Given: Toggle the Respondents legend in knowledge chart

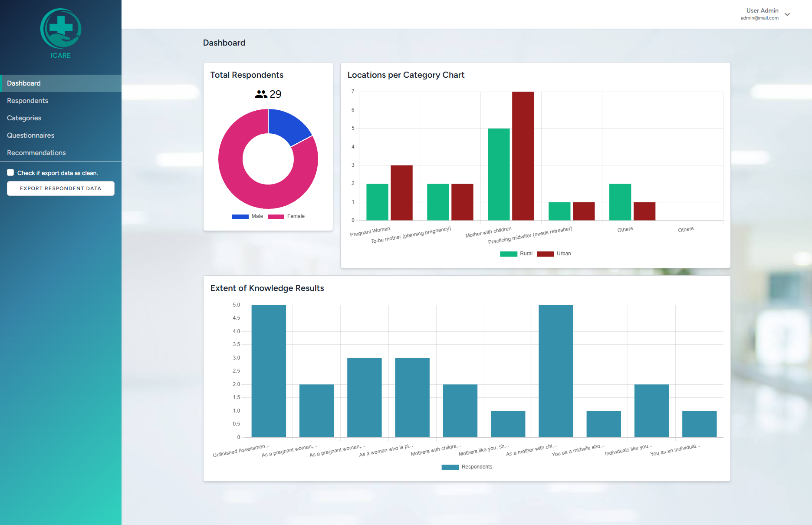Looking at the screenshot, I should pyautogui.click(x=450, y=467).
